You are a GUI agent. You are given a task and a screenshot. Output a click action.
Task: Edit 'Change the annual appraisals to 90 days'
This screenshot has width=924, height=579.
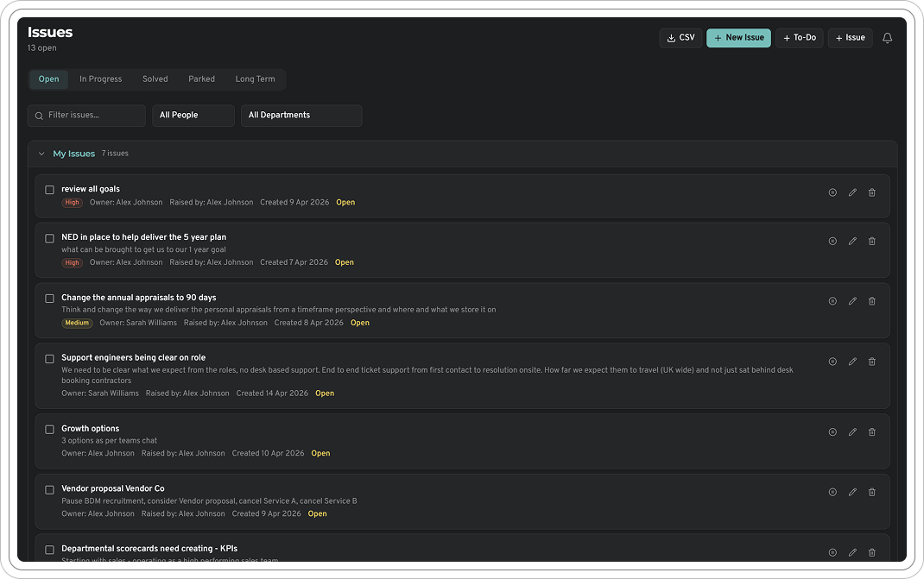(x=851, y=300)
